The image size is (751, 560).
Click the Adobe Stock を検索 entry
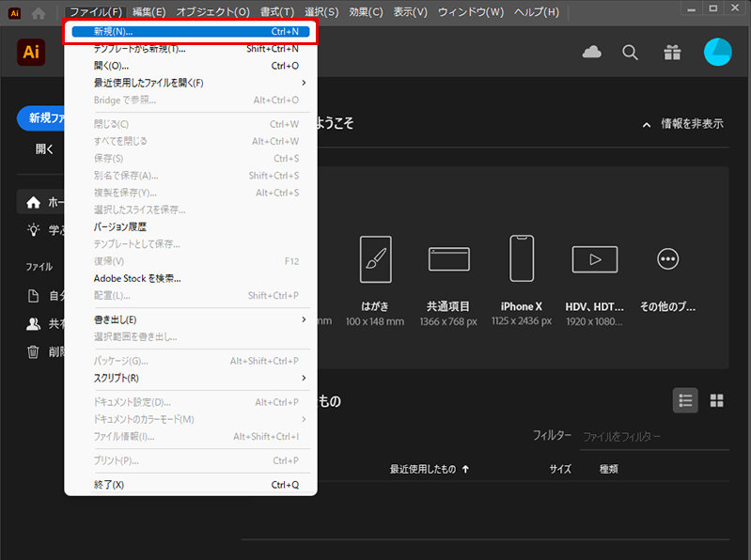pos(137,278)
